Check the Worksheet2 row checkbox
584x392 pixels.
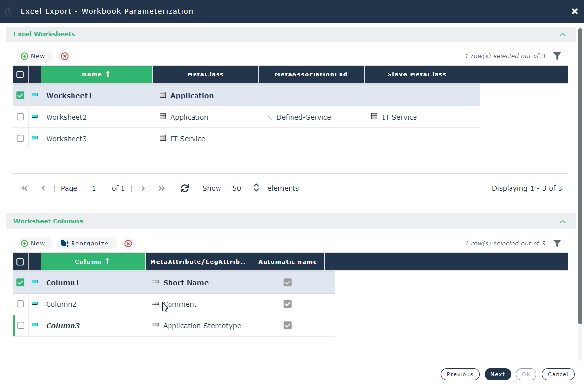tap(20, 117)
